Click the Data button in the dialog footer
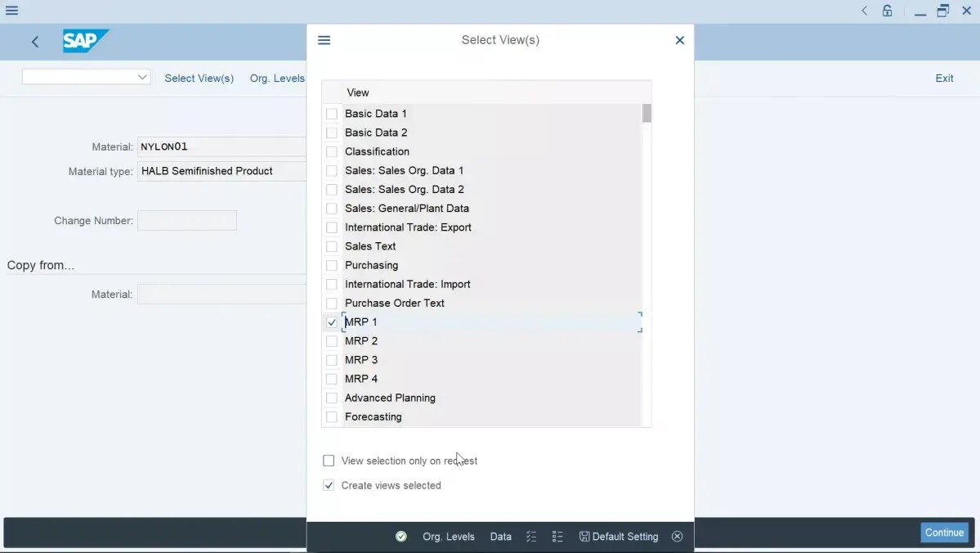 click(500, 537)
